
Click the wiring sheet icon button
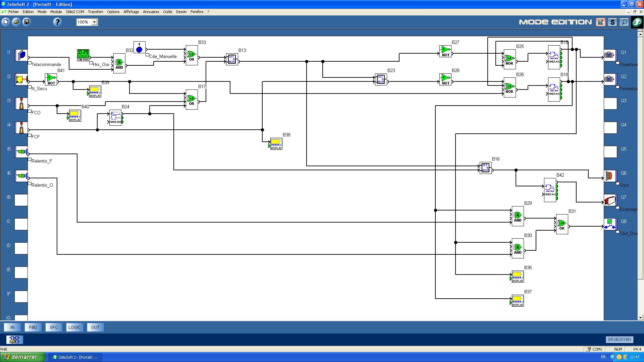click(x=15, y=340)
